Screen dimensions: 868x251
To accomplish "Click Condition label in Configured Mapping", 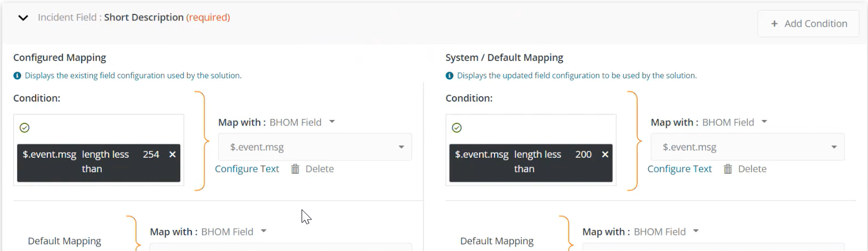I will pyautogui.click(x=37, y=98).
